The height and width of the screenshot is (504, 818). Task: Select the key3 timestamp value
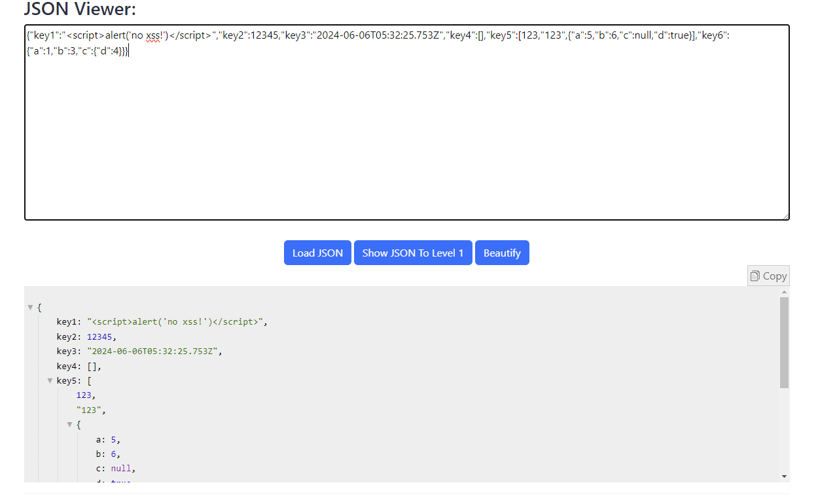click(152, 351)
